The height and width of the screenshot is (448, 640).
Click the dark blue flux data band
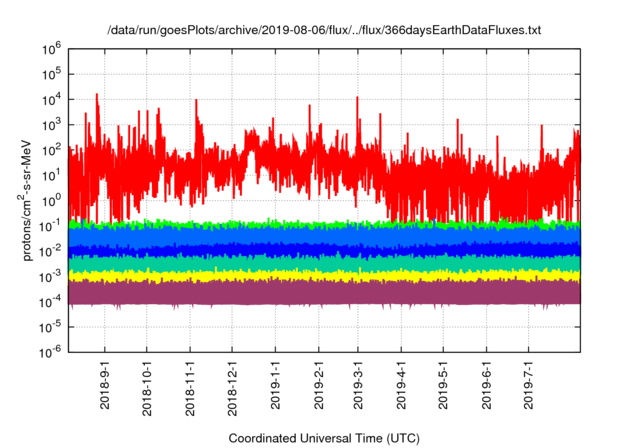pyautogui.click(x=324, y=249)
